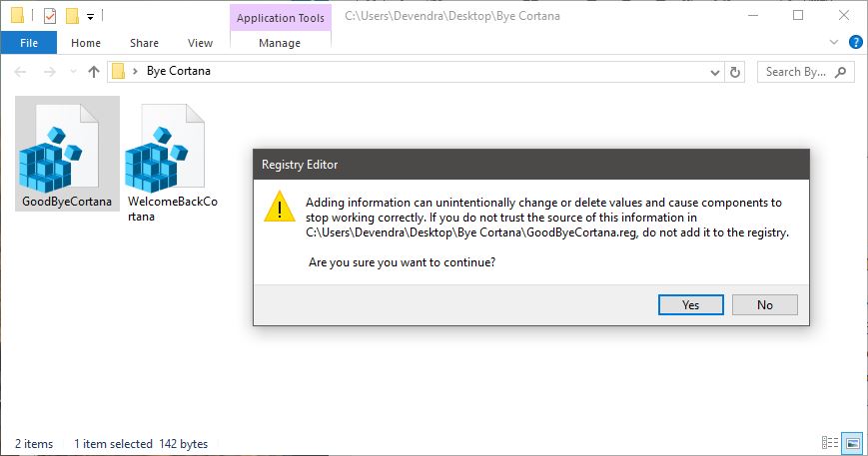The height and width of the screenshot is (456, 868).
Task: Click '1 item selected 142 bytes' status text
Action: (141, 444)
